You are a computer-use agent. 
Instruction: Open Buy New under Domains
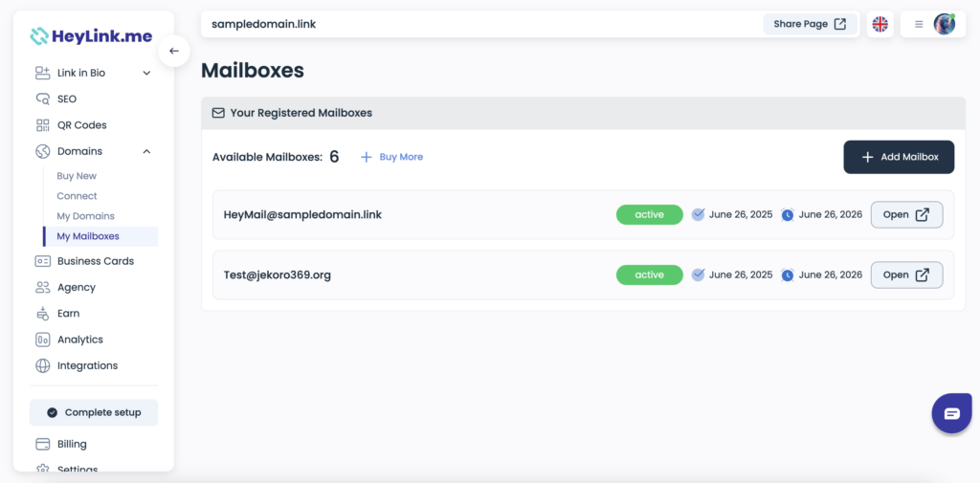tap(77, 176)
